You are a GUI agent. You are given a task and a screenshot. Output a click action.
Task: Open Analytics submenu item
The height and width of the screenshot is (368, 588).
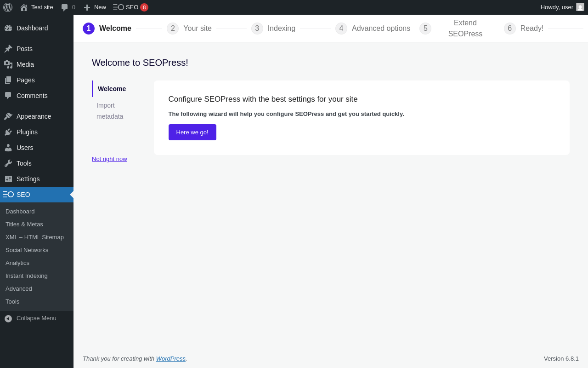pyautogui.click(x=17, y=263)
